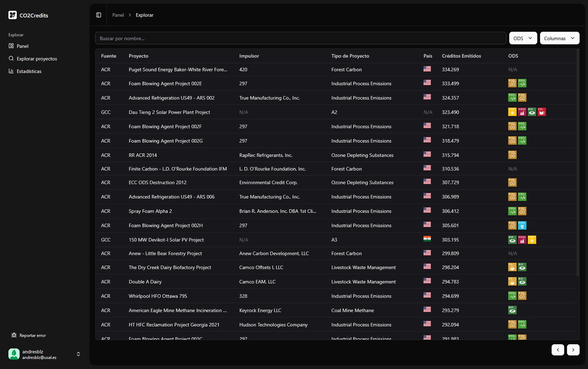Click the País column header

pos(428,56)
